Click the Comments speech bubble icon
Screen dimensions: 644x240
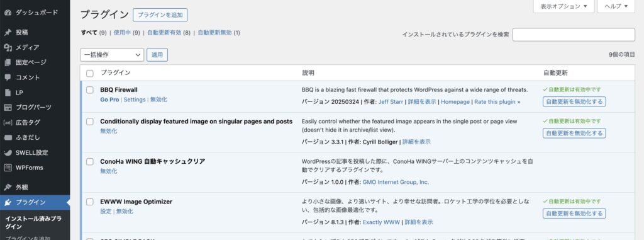(8, 77)
